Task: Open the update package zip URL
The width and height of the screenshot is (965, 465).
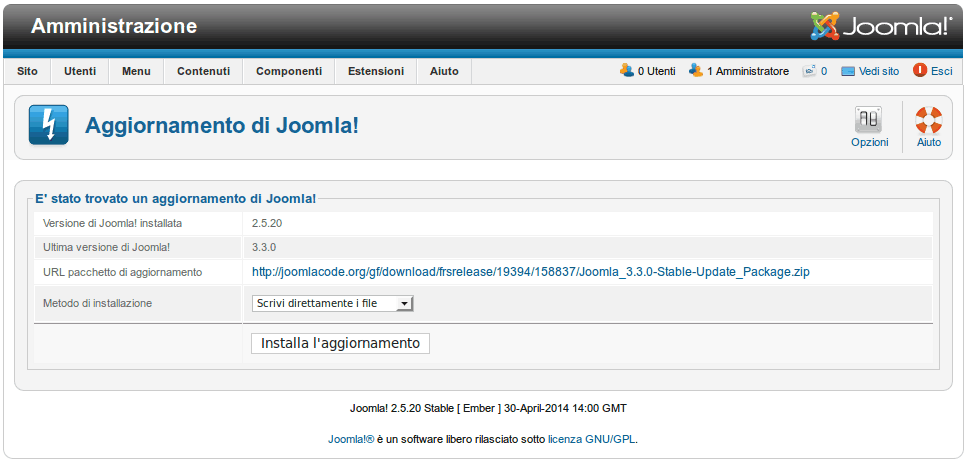Action: tap(531, 272)
